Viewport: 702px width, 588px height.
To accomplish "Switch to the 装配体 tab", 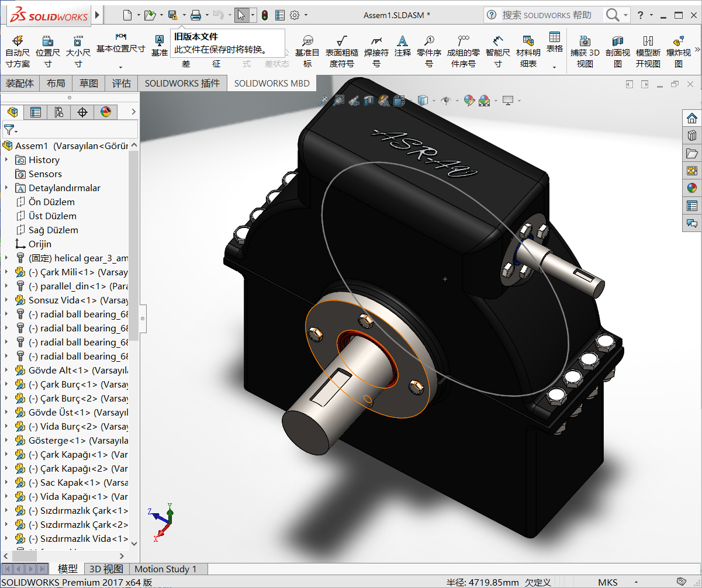I will pyautogui.click(x=20, y=83).
